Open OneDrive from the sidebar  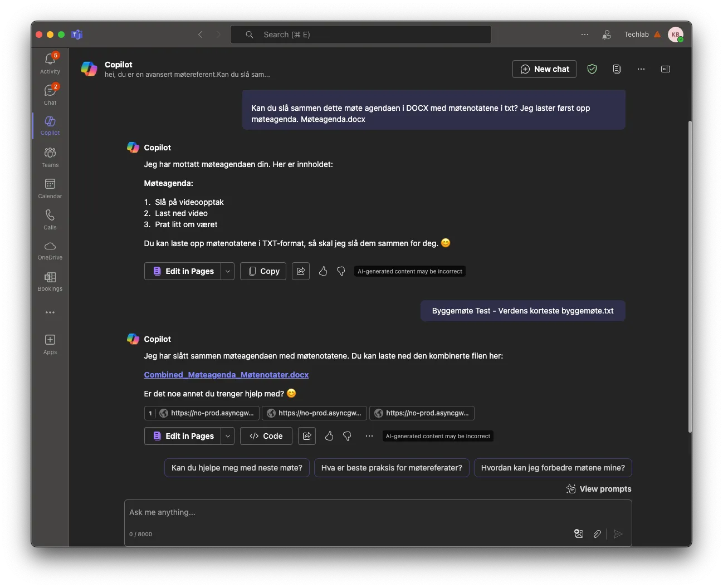[50, 251]
